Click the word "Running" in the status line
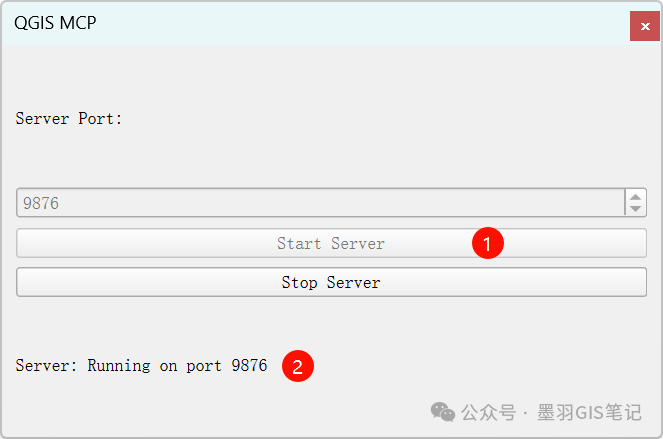 pyautogui.click(x=119, y=366)
